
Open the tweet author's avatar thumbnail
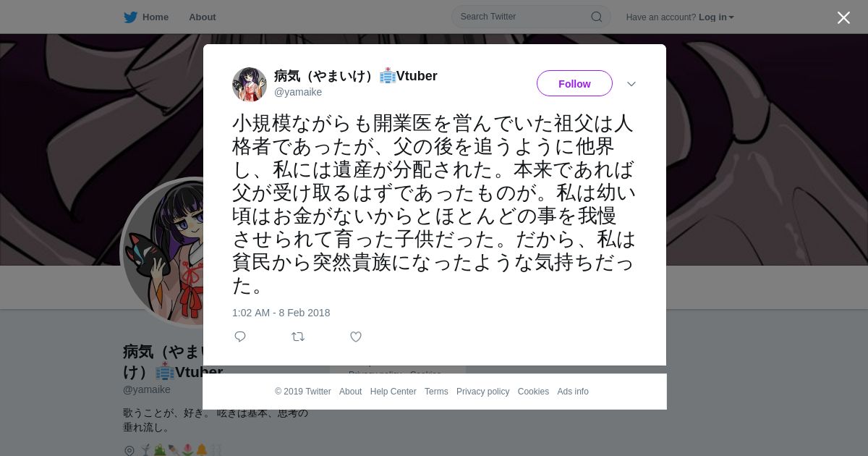coord(250,84)
